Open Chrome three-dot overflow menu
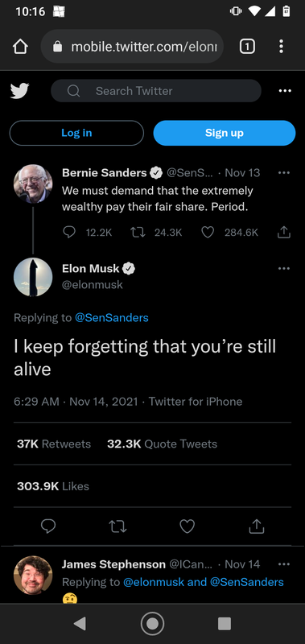The image size is (305, 644). tap(281, 47)
